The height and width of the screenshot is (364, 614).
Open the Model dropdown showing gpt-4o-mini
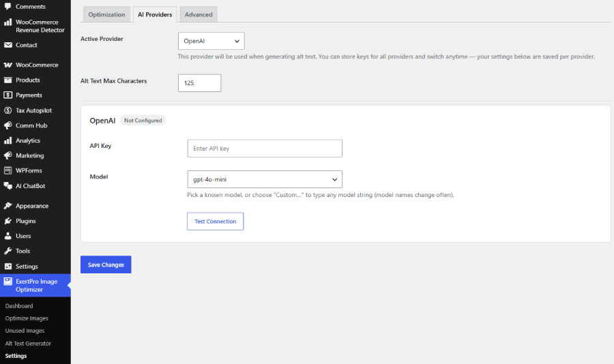(x=265, y=179)
